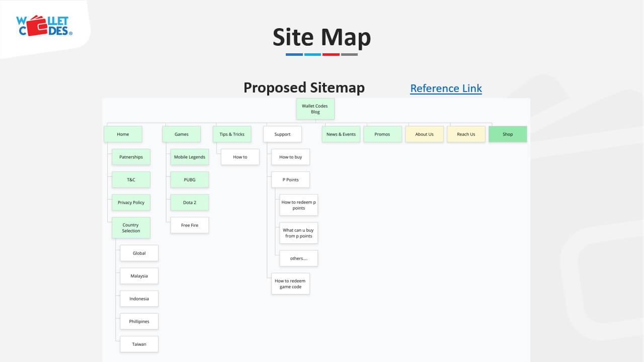Image resolution: width=644 pixels, height=362 pixels.
Task: Select the Free Fire node
Action: click(190, 225)
